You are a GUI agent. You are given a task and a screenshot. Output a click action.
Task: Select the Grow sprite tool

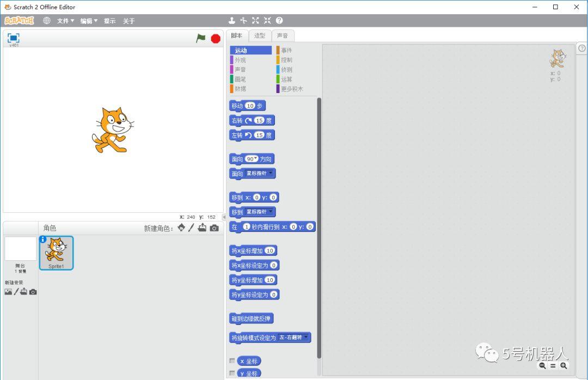(255, 20)
